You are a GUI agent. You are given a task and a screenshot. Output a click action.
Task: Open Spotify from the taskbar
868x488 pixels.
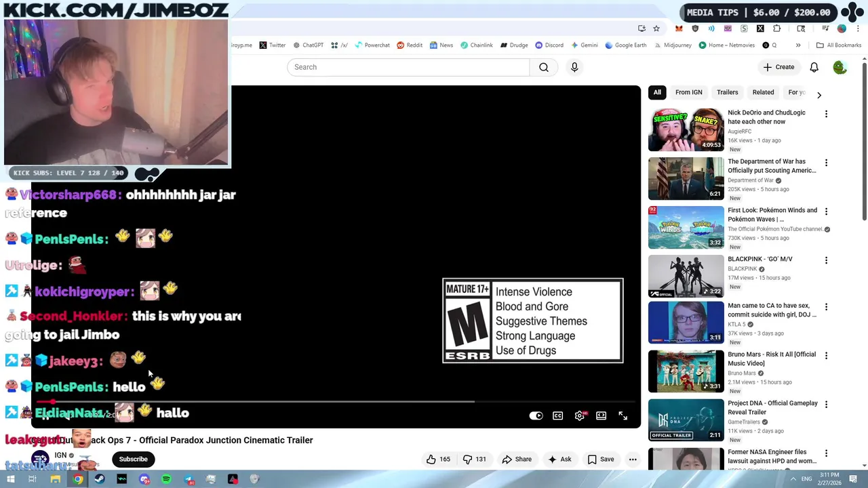(166, 479)
